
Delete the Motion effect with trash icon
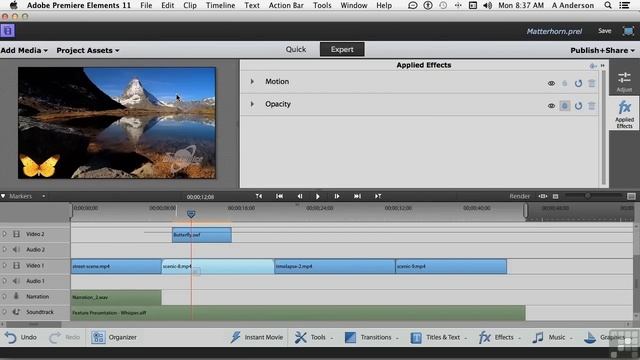[591, 83]
